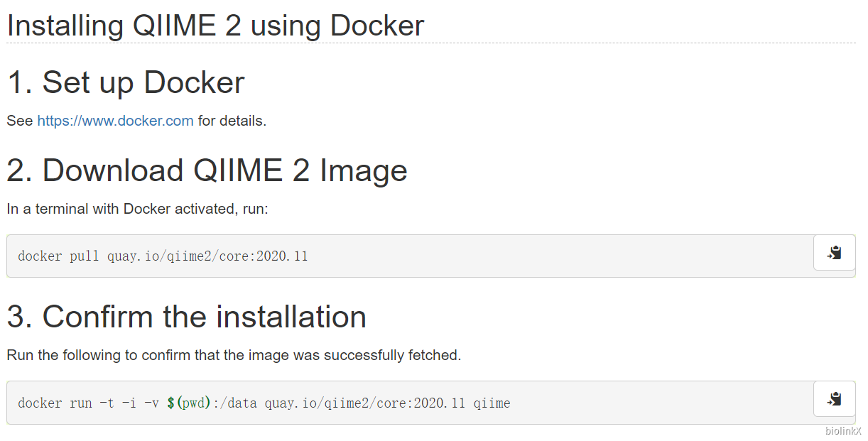868x441 pixels.
Task: Click the word "run" in the second code block
Action: (81, 403)
